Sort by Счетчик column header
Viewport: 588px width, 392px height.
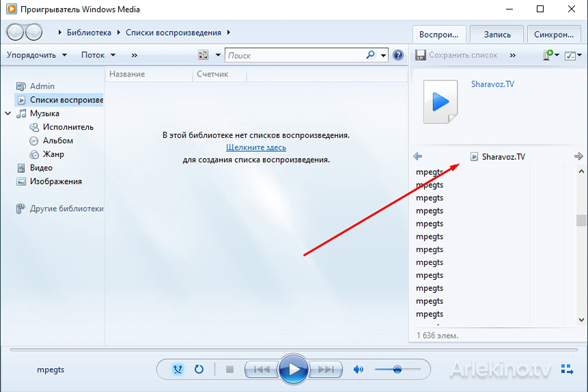click(219, 74)
